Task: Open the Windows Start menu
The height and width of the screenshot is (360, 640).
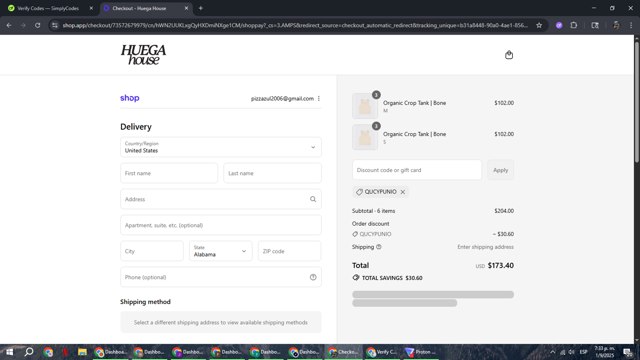Action: (9, 352)
